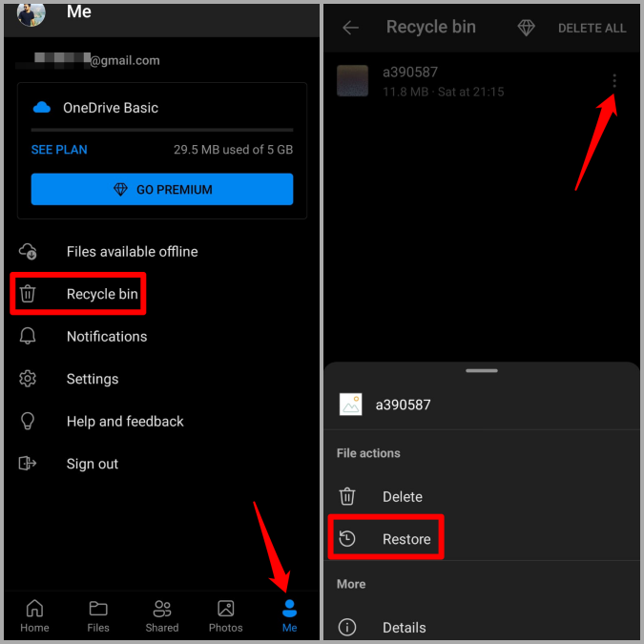The image size is (644, 644).
Task: Open Help and feedback
Action: (x=160, y=422)
